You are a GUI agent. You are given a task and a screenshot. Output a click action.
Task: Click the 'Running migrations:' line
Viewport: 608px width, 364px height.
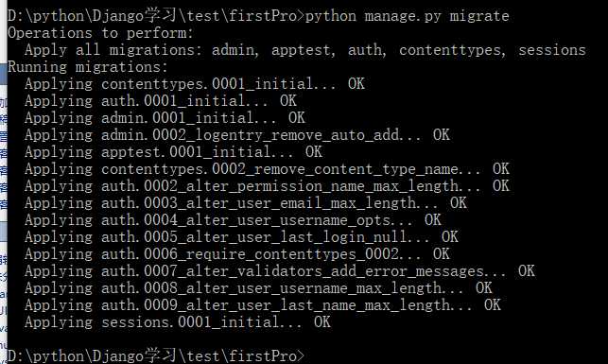(88, 67)
